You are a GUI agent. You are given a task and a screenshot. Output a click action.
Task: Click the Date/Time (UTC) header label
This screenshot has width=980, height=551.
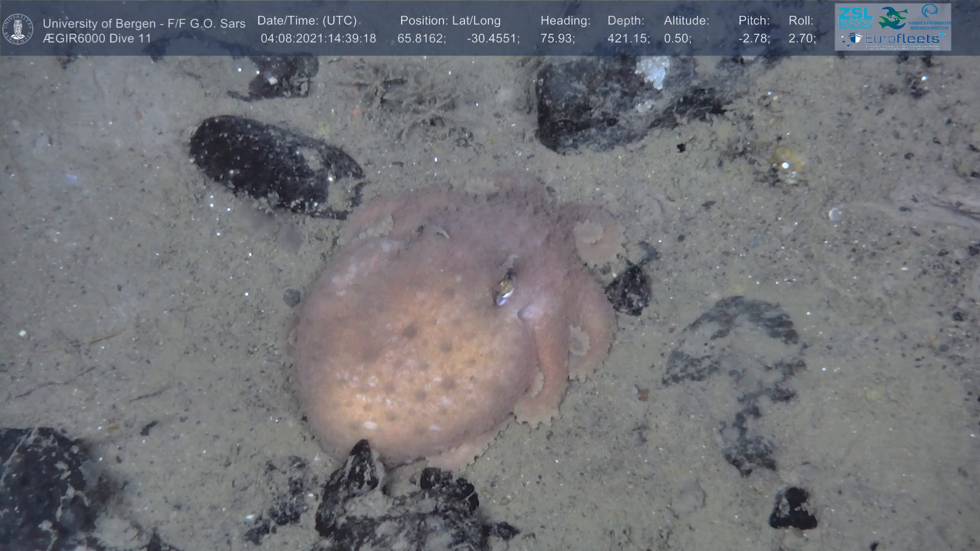[307, 21]
